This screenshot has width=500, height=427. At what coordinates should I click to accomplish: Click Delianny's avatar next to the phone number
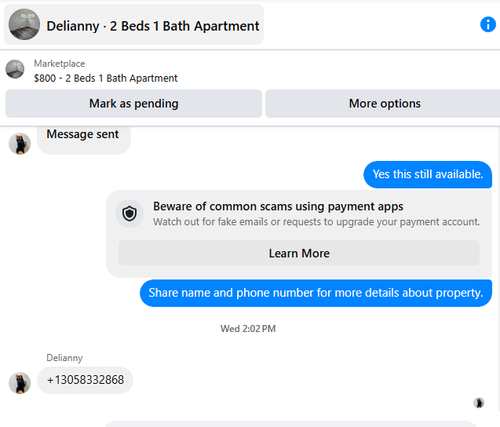coord(20,383)
